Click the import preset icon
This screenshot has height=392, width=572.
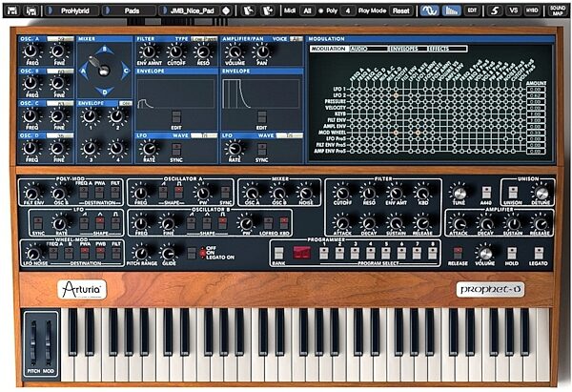coord(249,10)
